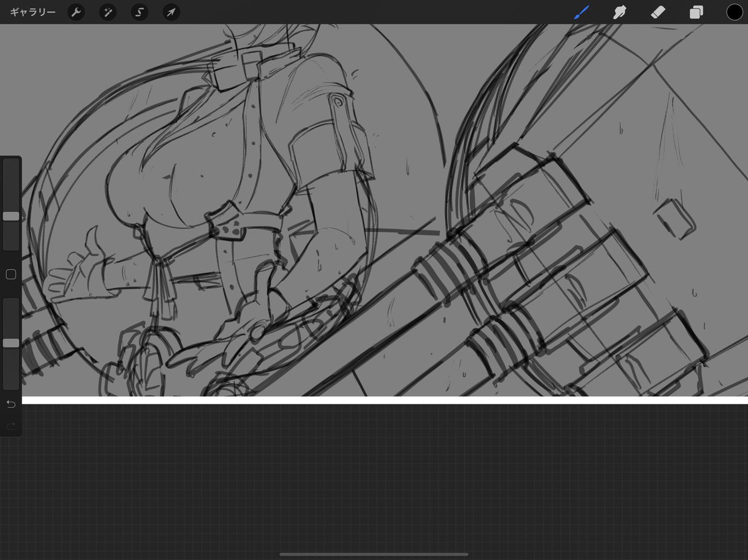Redo with the redo arrow in sidebar
This screenshot has width=748, height=560.
click(11, 426)
